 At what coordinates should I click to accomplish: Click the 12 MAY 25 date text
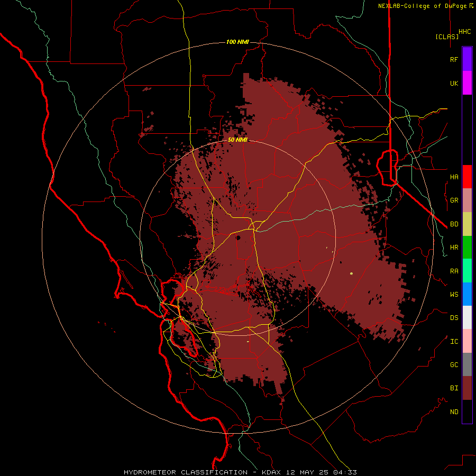pos(309,472)
